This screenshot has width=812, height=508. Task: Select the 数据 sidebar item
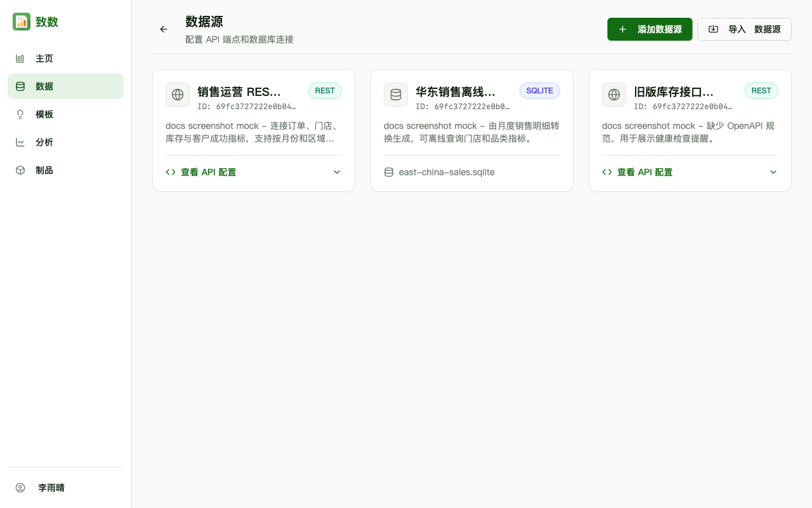(x=65, y=86)
